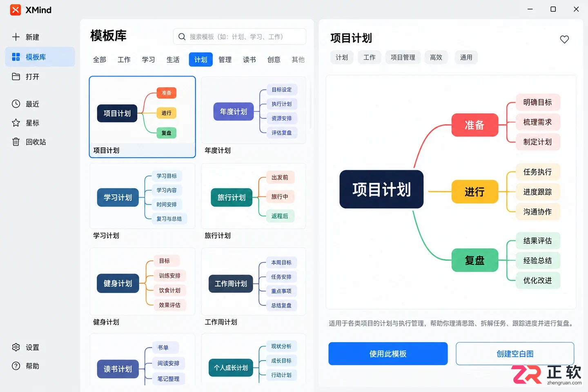Switch to the 创意 category tab
The height and width of the screenshot is (392, 588).
274,60
